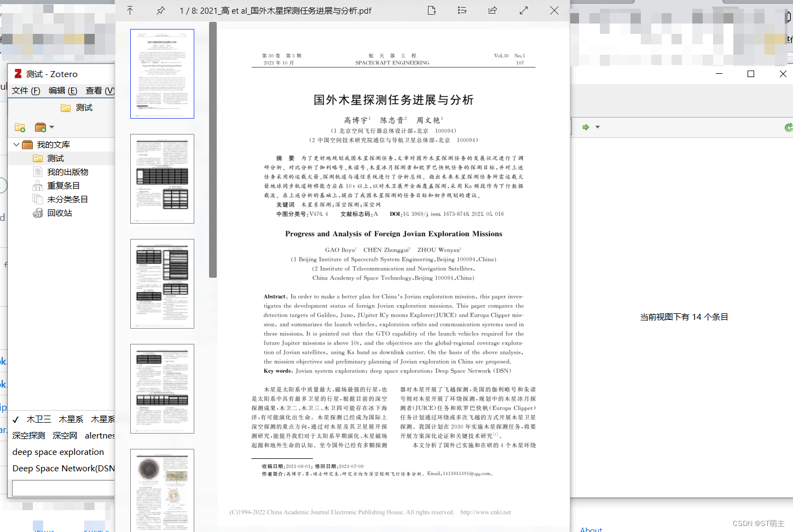Open the 查看 (V) menu
This screenshot has height=532, width=793.
tap(100, 91)
